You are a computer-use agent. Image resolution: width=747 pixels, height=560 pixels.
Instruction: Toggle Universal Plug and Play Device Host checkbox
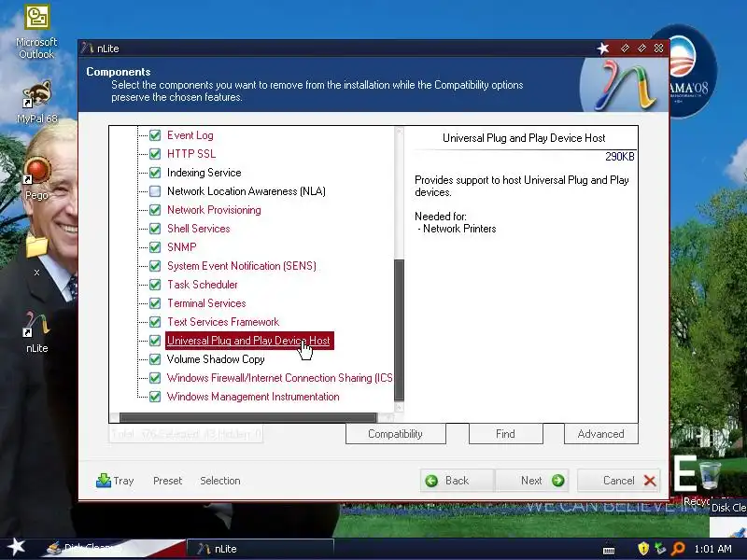[155, 341]
